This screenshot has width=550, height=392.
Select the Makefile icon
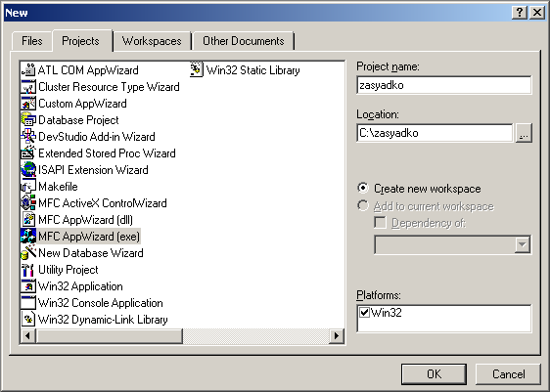click(x=28, y=187)
